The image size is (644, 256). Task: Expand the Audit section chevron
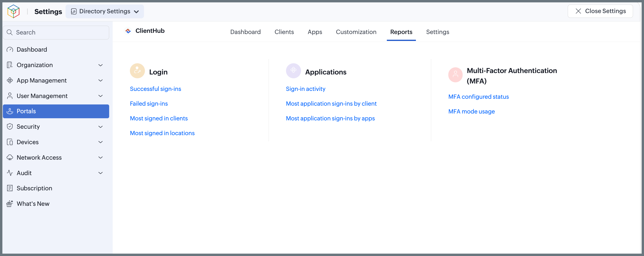101,173
